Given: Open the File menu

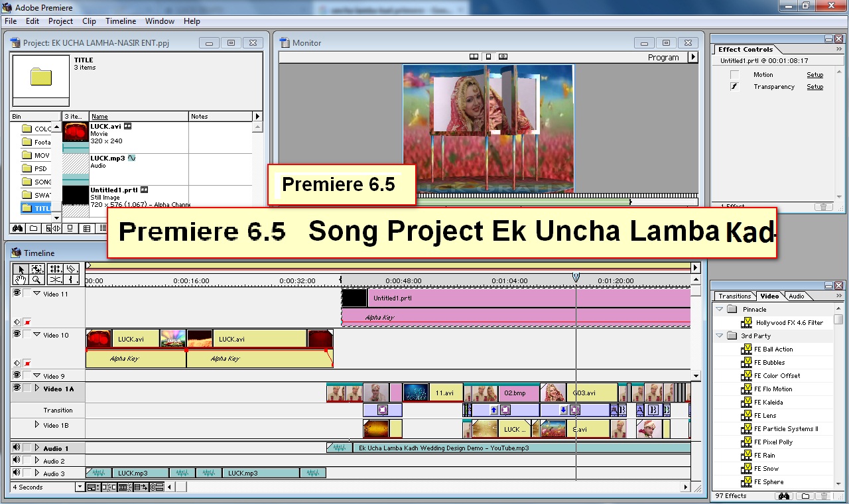Looking at the screenshot, I should [x=11, y=21].
